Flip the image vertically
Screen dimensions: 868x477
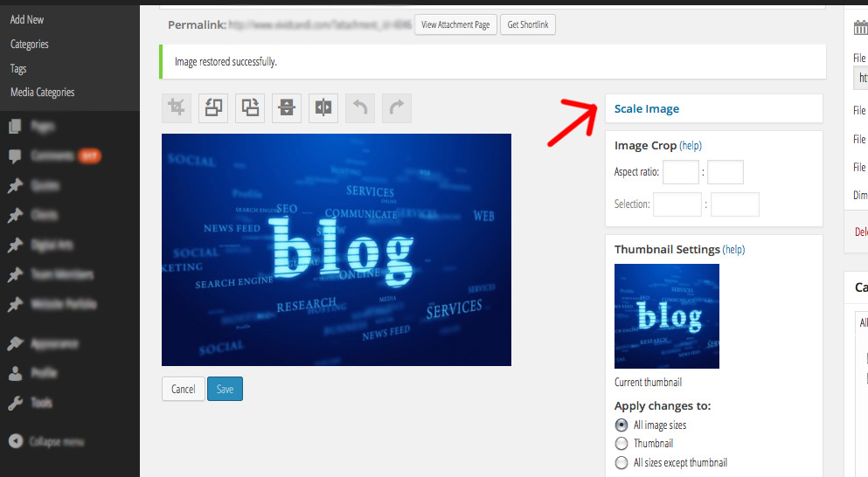pos(287,107)
